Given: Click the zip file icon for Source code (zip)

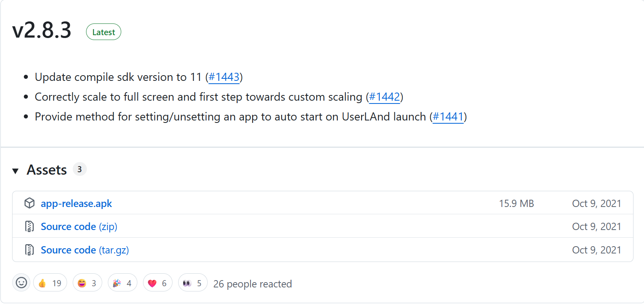Looking at the screenshot, I should (x=29, y=226).
